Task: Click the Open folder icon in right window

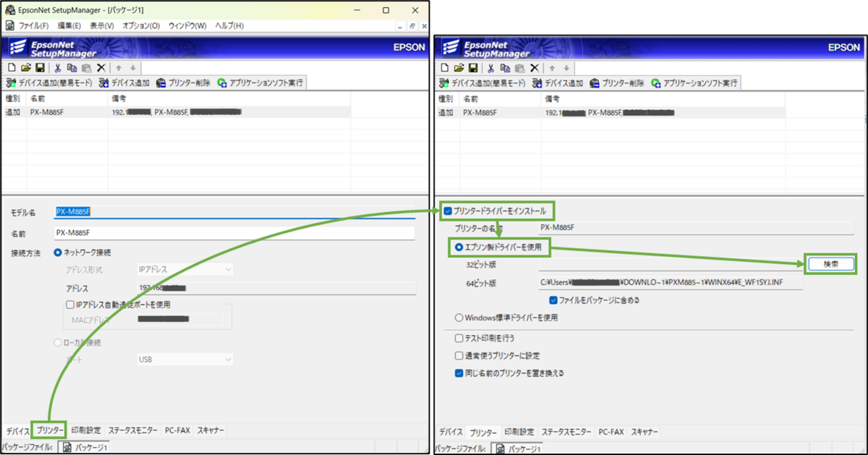Action: click(x=459, y=68)
